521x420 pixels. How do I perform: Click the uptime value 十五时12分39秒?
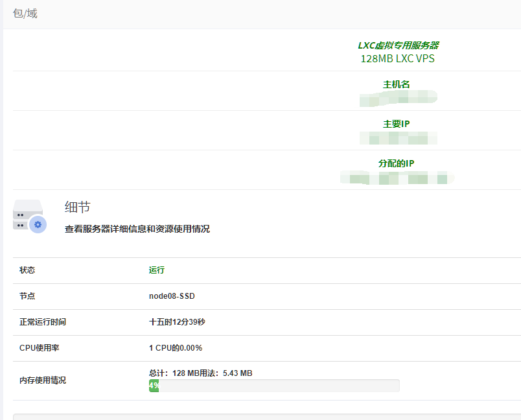(x=177, y=322)
